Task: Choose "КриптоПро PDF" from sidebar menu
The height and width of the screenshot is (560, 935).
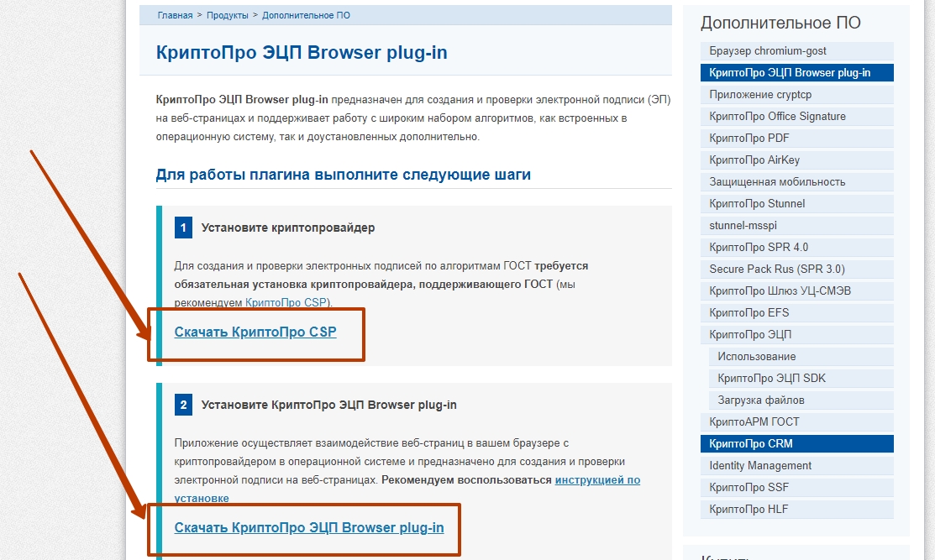Action: pos(749,139)
